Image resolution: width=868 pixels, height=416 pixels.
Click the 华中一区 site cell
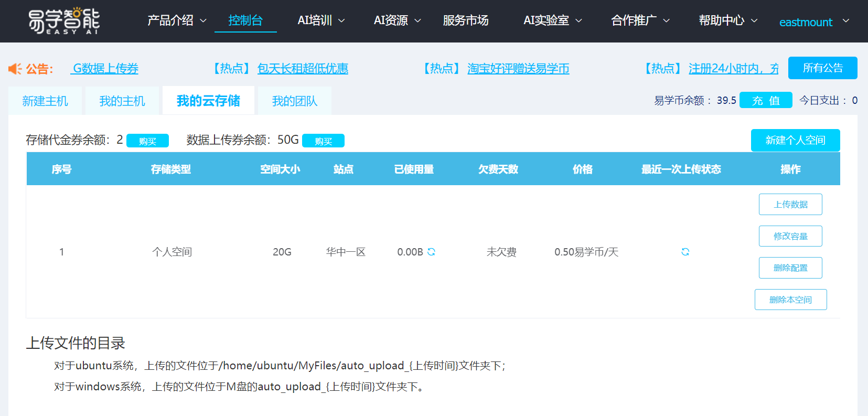[x=346, y=252]
